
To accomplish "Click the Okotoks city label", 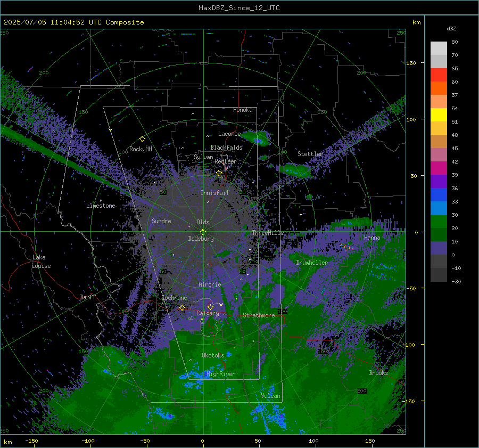I will tap(213, 355).
